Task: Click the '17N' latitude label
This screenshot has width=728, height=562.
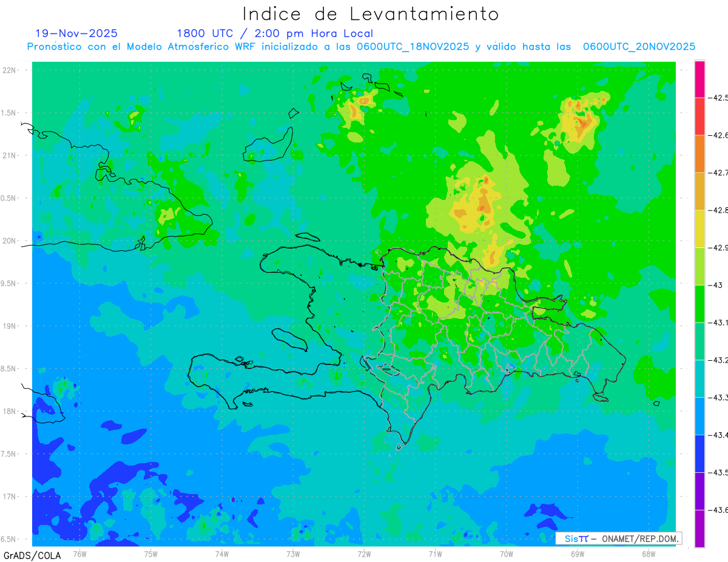Action: [10, 497]
